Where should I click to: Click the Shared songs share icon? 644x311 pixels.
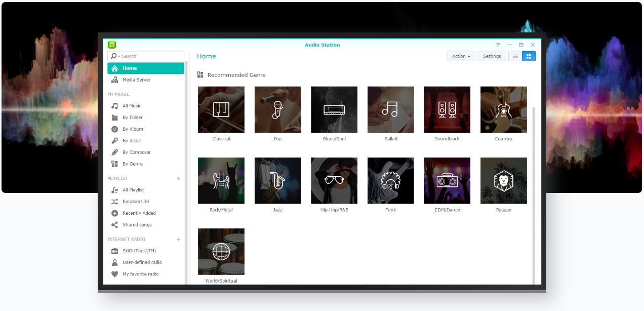coord(114,225)
